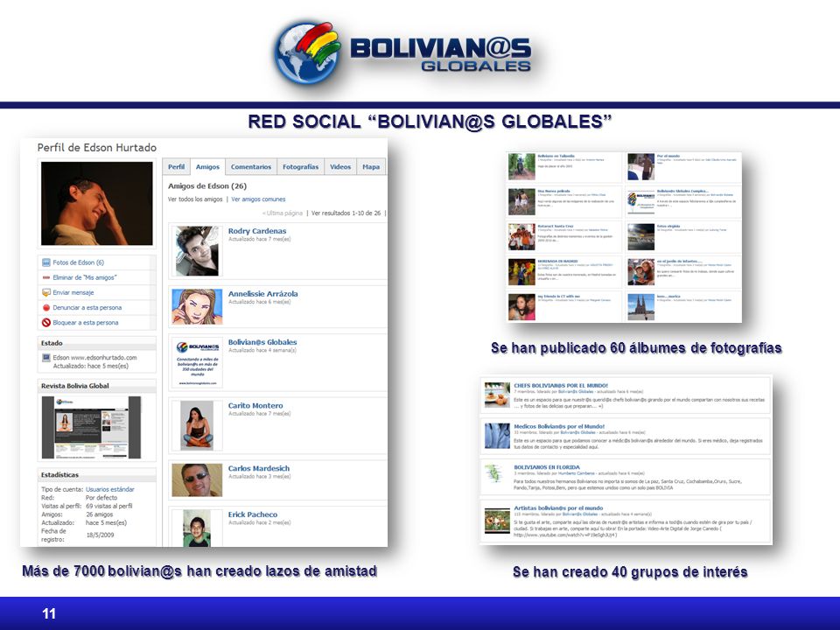Open the Perfil tab
This screenshot has width=840, height=630.
[176, 166]
